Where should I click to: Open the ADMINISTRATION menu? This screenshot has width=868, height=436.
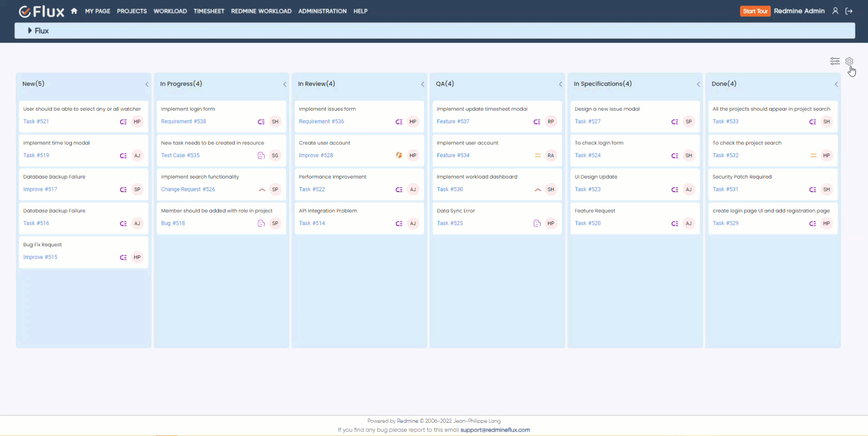[322, 11]
